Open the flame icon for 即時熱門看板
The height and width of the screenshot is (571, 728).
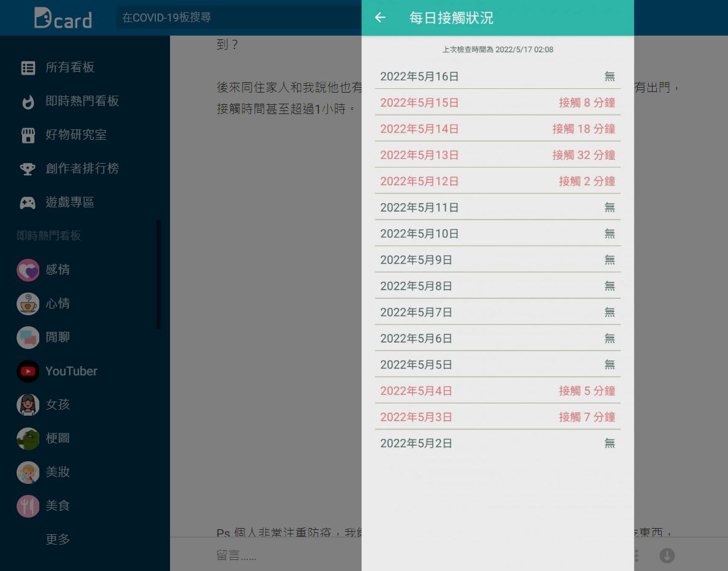click(x=28, y=102)
